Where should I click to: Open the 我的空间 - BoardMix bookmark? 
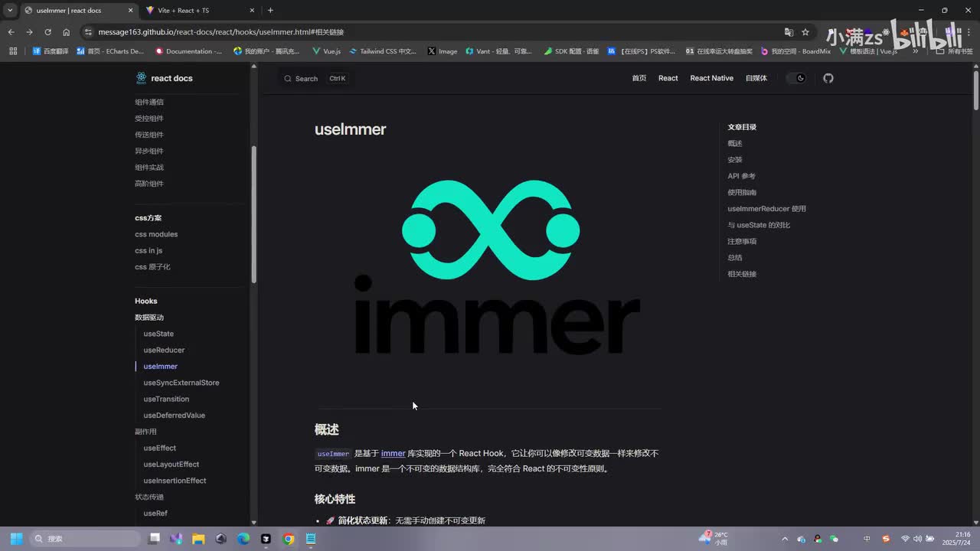click(x=795, y=51)
